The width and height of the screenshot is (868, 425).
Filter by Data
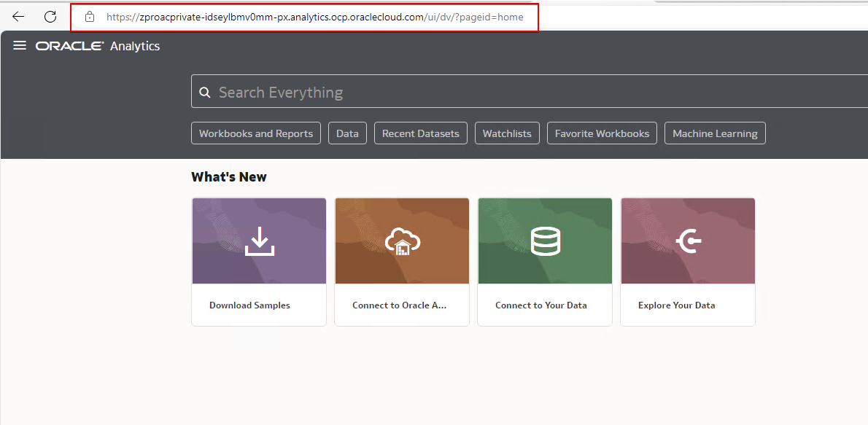click(x=348, y=133)
